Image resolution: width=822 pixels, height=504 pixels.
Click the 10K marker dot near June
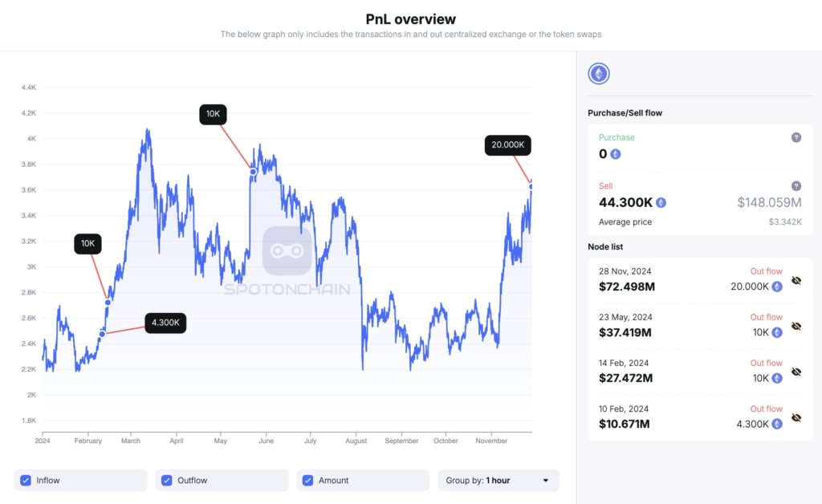(253, 172)
